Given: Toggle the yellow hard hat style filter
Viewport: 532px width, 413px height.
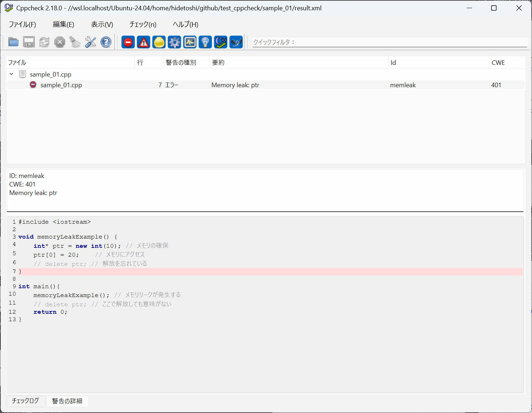Looking at the screenshot, I should (x=159, y=42).
